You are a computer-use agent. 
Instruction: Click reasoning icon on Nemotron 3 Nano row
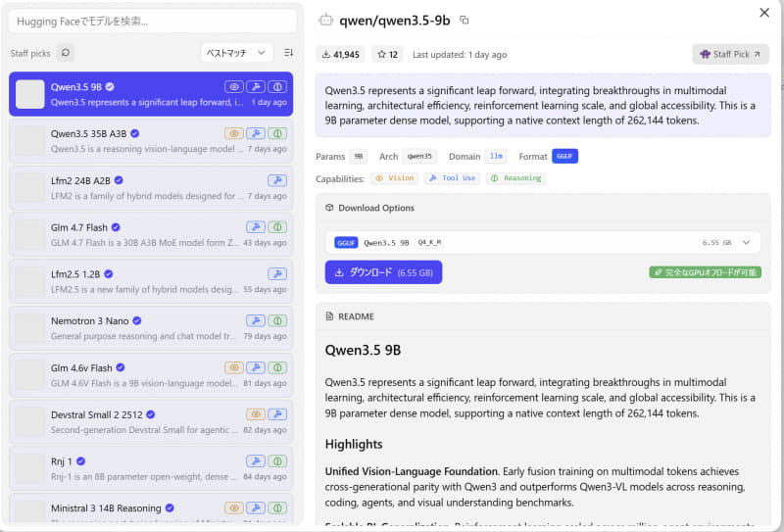tap(277, 320)
